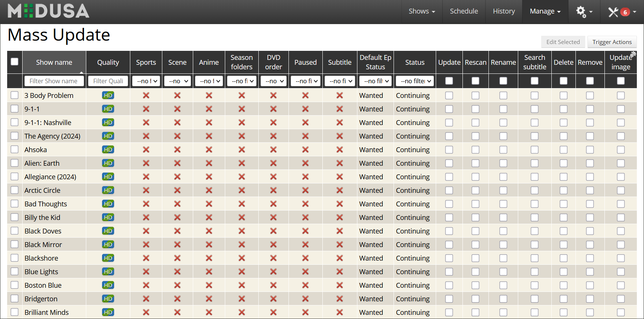Focus the Filter Show name field
Screen dimensions: 644x319
tap(54, 81)
